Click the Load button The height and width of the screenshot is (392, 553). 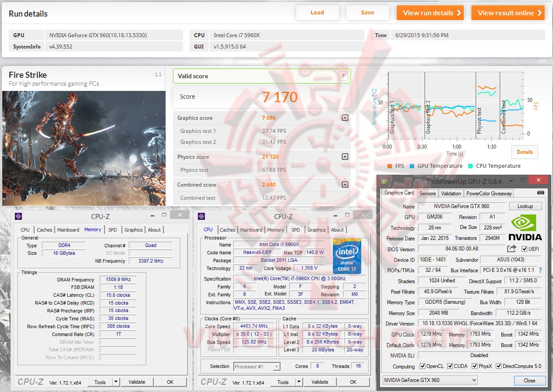317,13
